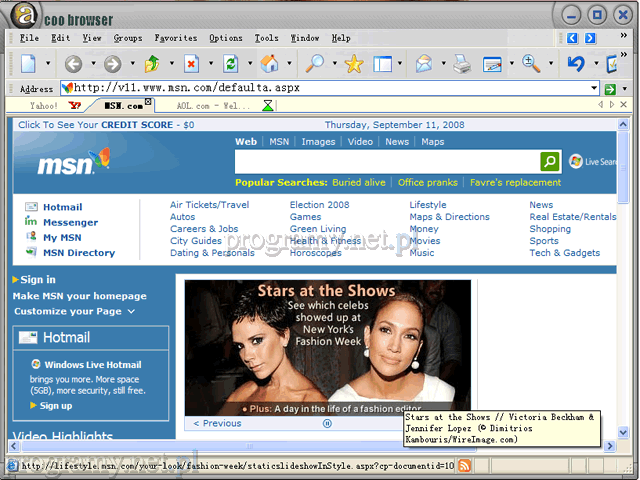Screen dimensions: 640x480
Task: Click inside the MSN web search box
Action: (x=386, y=162)
